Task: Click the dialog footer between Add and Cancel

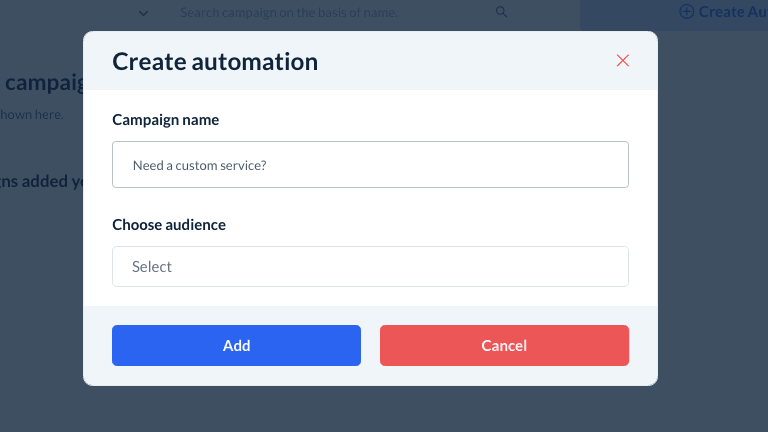Action: coord(370,346)
